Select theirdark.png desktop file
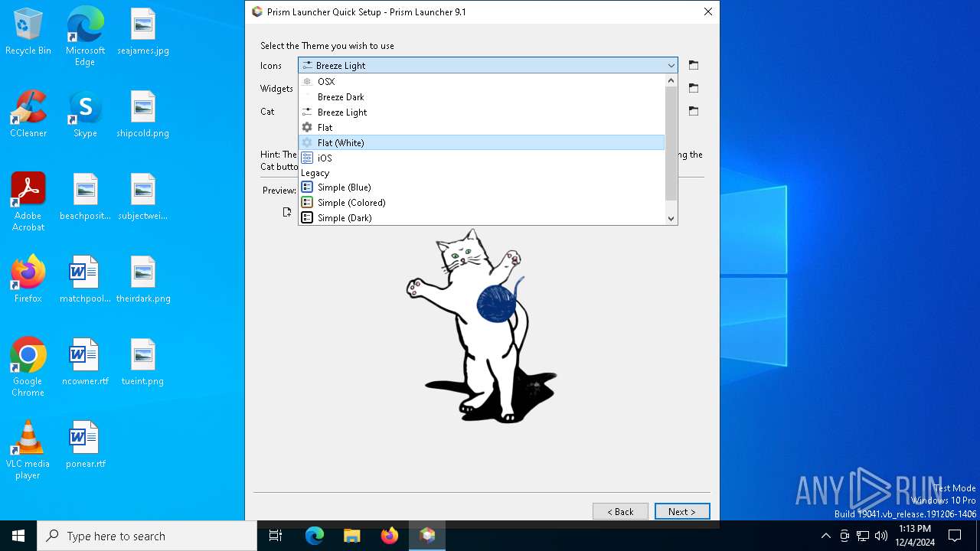980x551 pixels. pos(143,280)
